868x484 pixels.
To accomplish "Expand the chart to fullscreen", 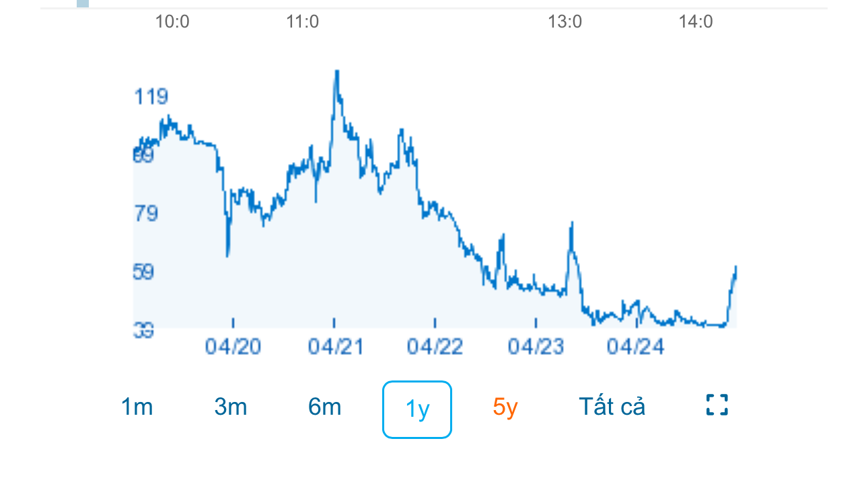I will click(717, 405).
